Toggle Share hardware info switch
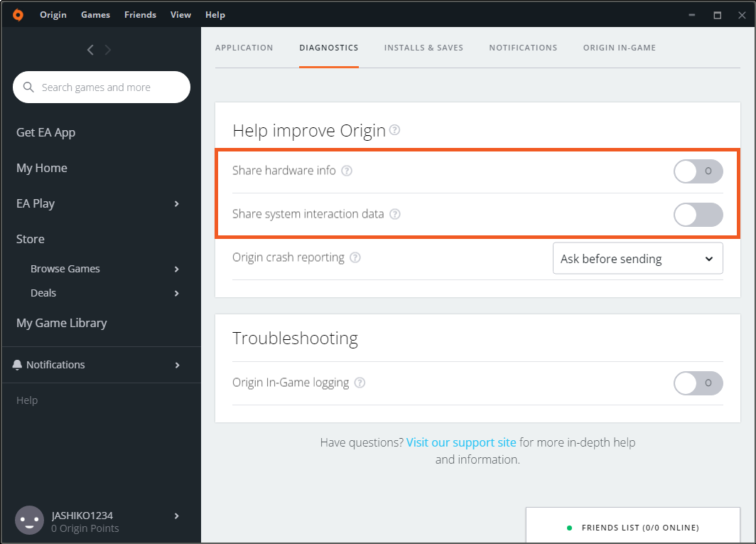 click(x=698, y=171)
